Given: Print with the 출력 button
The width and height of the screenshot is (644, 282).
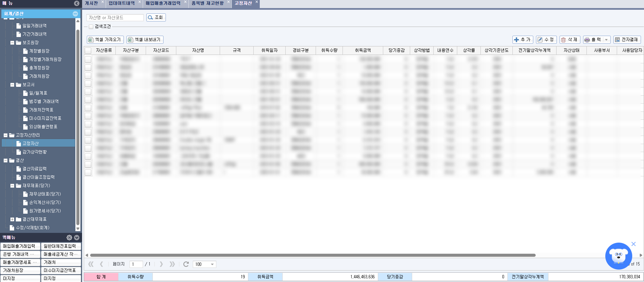Looking at the screenshot, I should (593, 40).
